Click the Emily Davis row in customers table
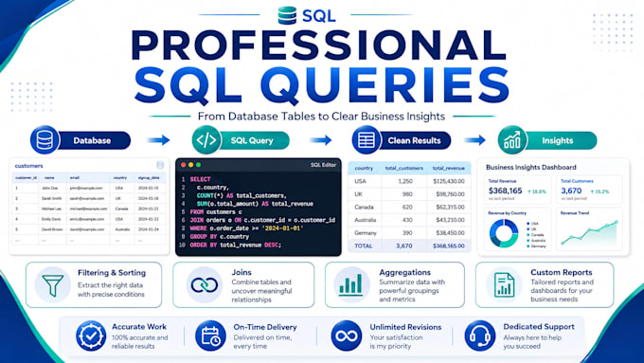Viewport: 644px width, 363px height. point(89,219)
